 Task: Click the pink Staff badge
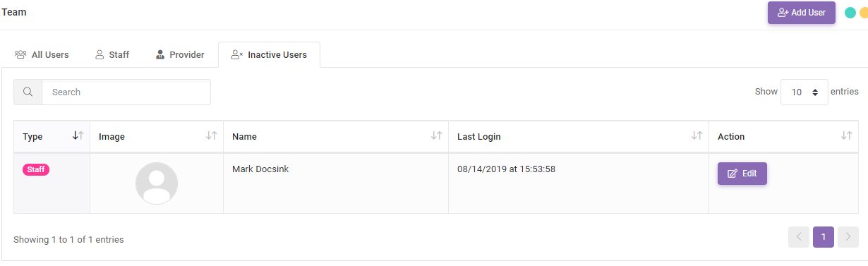coord(36,169)
